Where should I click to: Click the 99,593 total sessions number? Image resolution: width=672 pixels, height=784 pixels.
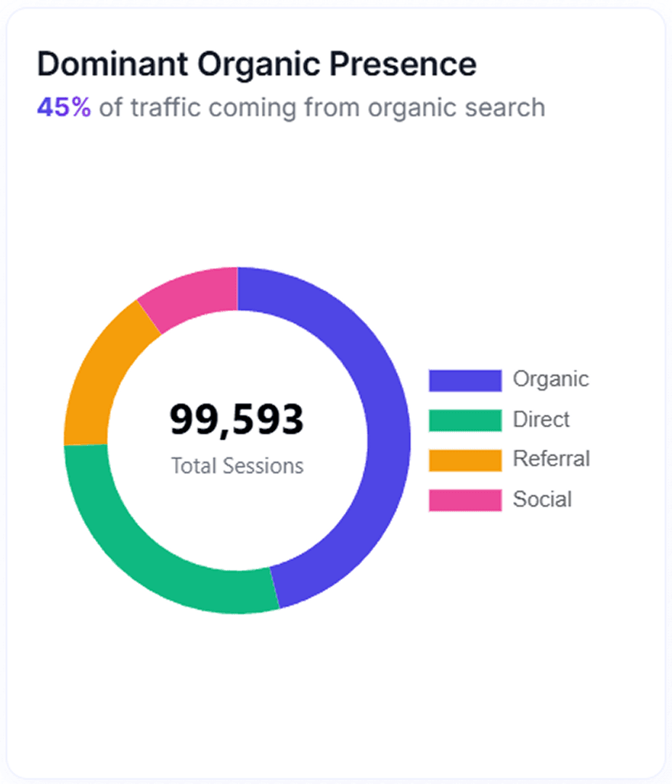coord(237,420)
